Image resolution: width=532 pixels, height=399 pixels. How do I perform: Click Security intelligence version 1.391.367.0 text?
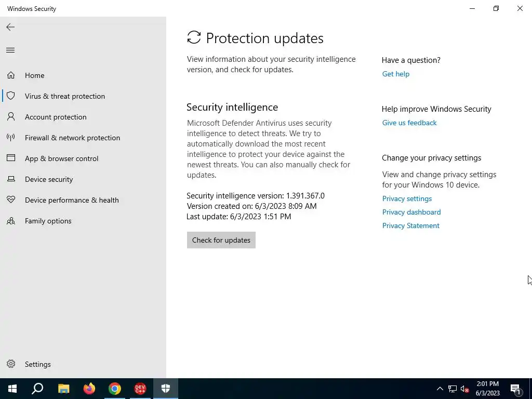pyautogui.click(x=256, y=196)
